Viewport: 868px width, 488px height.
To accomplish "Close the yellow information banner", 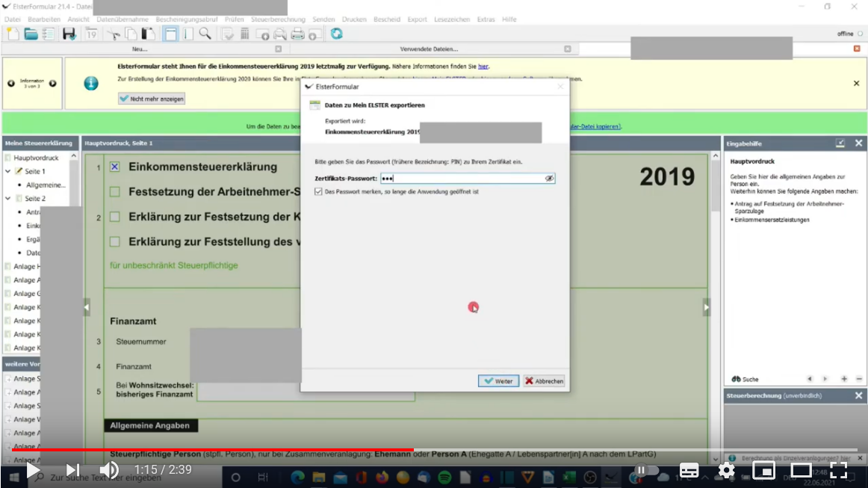I will pos(856,83).
